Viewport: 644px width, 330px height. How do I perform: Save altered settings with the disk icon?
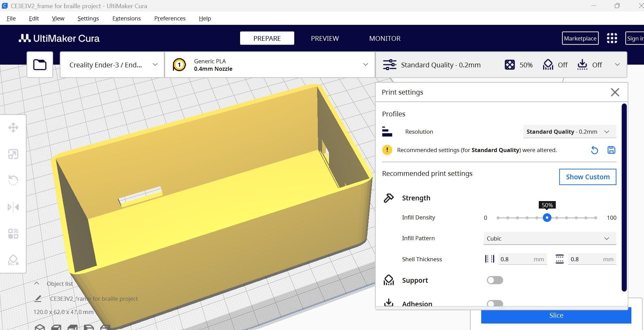[611, 150]
